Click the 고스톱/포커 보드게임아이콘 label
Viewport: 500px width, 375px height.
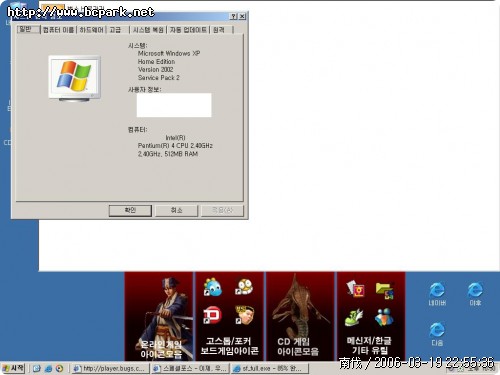click(229, 346)
